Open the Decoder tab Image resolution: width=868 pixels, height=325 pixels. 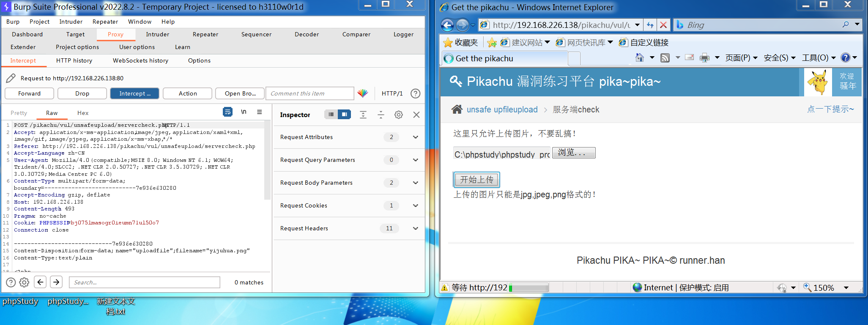(x=307, y=34)
